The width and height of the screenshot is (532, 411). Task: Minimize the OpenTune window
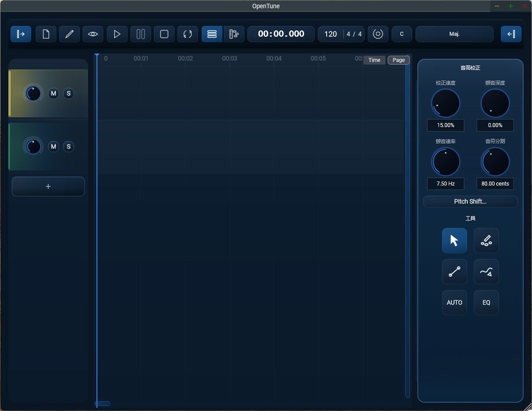tap(497, 6)
